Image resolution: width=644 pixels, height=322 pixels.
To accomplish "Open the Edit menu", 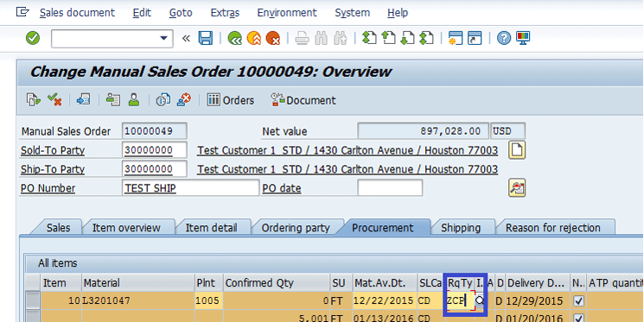I will point(142,13).
